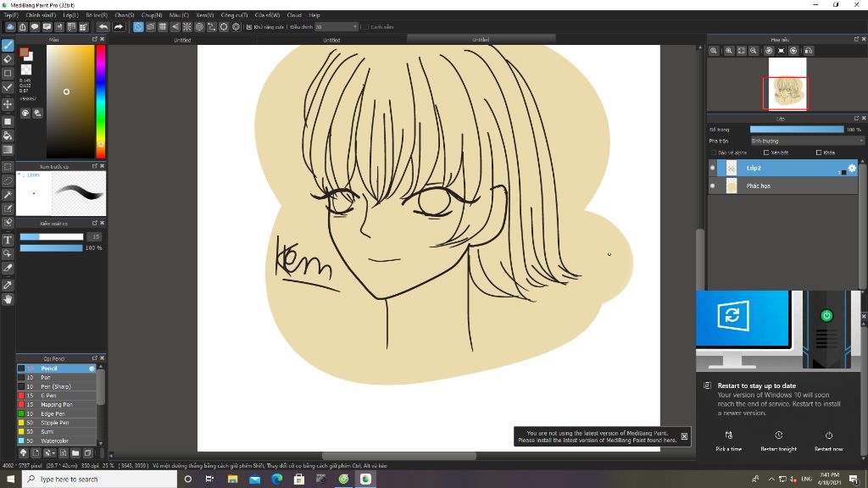
Task: Select the Brush tool in the left toolbar
Action: click(x=8, y=46)
